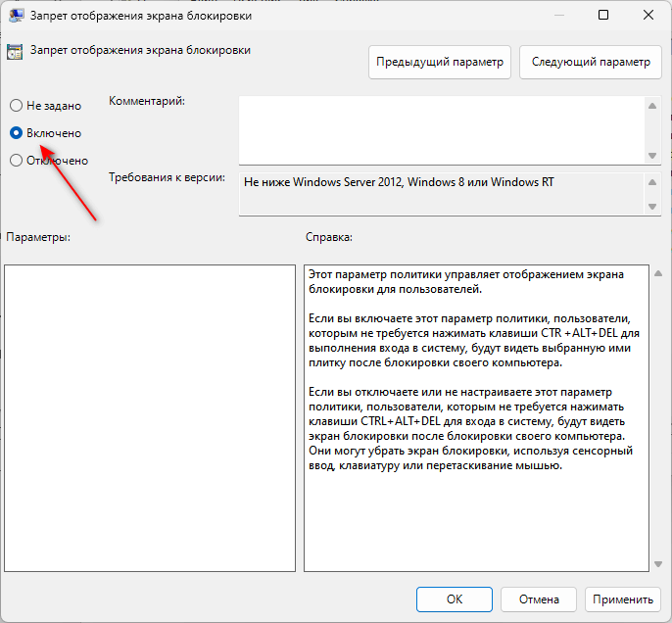Image resolution: width=672 pixels, height=623 pixels.
Task: Choose the "Отключено" radio button
Action: (16, 160)
